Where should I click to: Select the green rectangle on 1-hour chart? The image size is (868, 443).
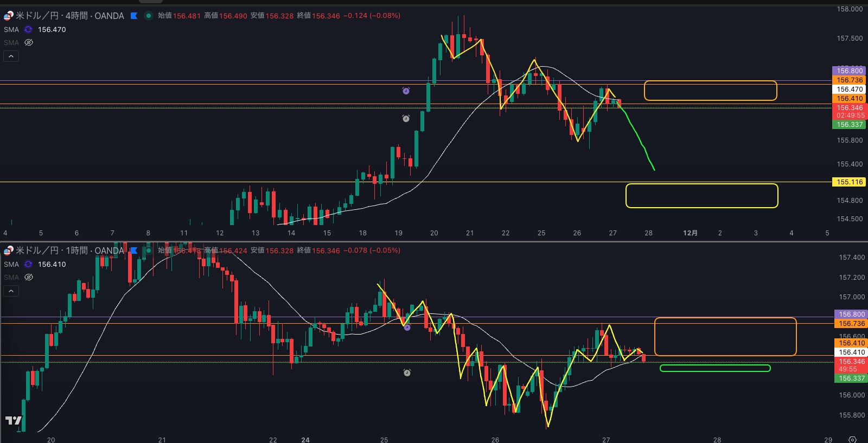[714, 369]
